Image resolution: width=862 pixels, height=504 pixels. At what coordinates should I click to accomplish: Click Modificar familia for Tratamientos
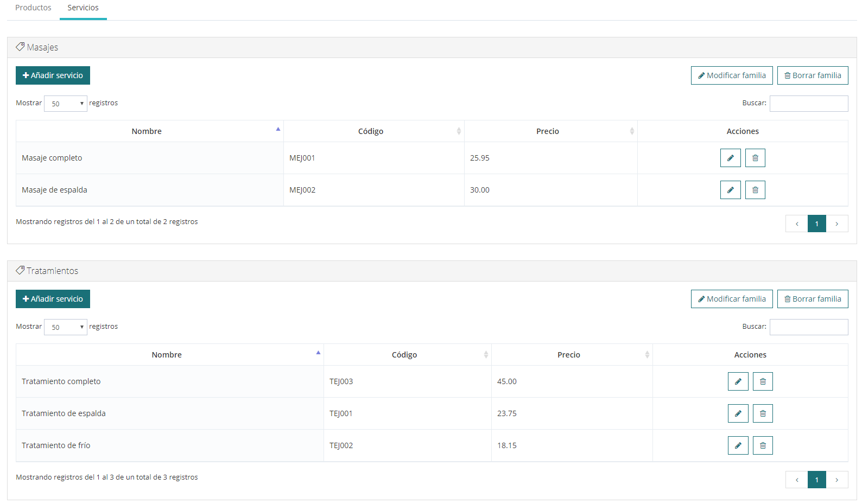click(x=731, y=299)
